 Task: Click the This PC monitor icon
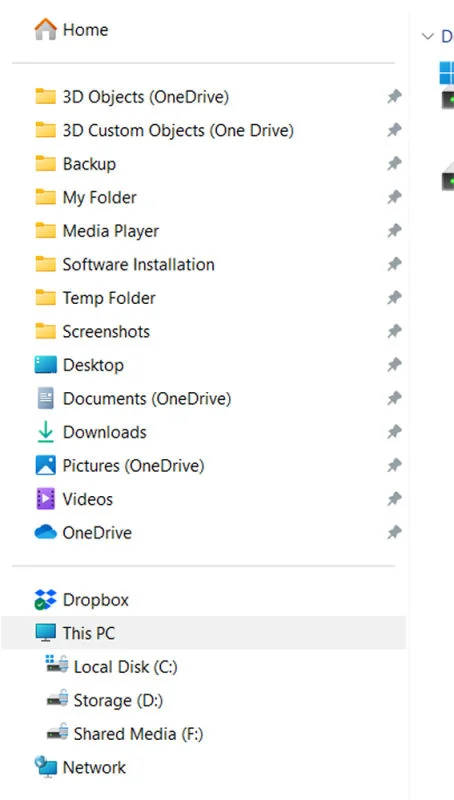(45, 633)
